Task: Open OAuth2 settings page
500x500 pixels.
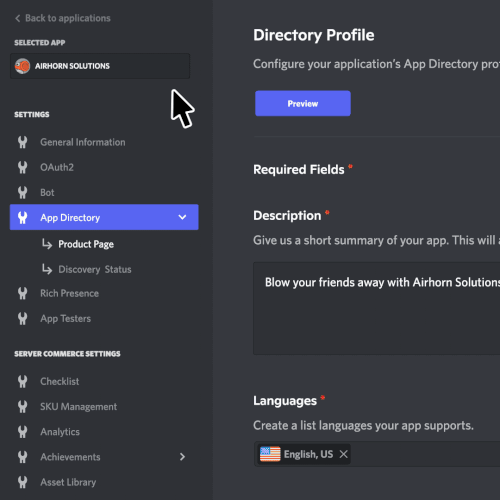Action: click(x=57, y=167)
